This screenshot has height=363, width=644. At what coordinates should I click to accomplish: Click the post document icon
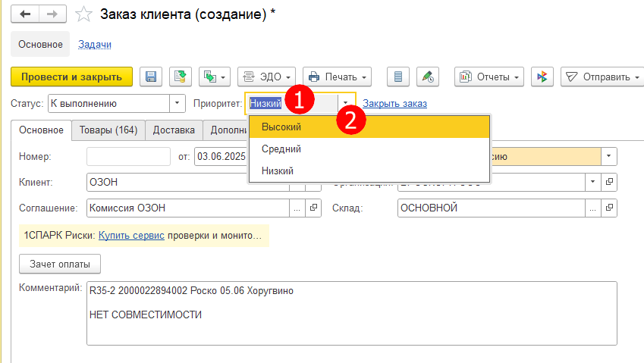coord(180,77)
